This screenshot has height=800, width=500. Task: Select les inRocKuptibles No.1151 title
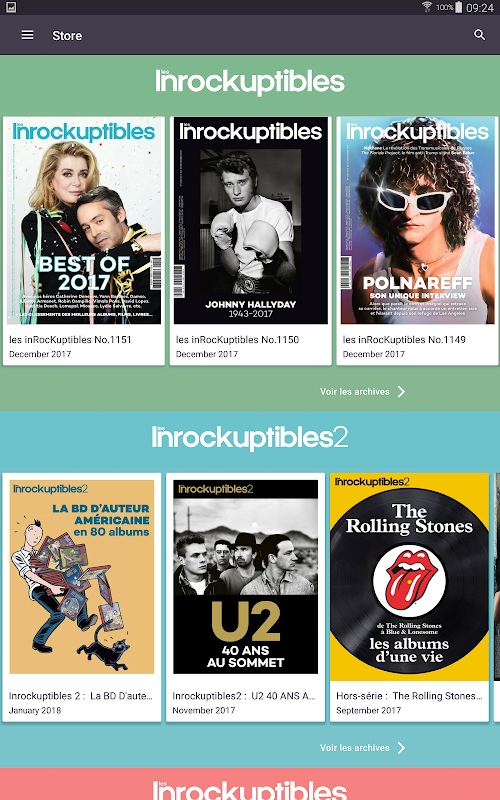click(x=70, y=339)
